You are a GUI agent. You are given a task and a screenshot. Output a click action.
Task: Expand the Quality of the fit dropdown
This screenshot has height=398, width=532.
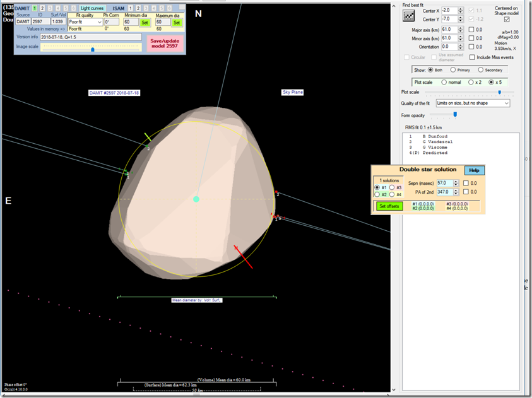(505, 103)
